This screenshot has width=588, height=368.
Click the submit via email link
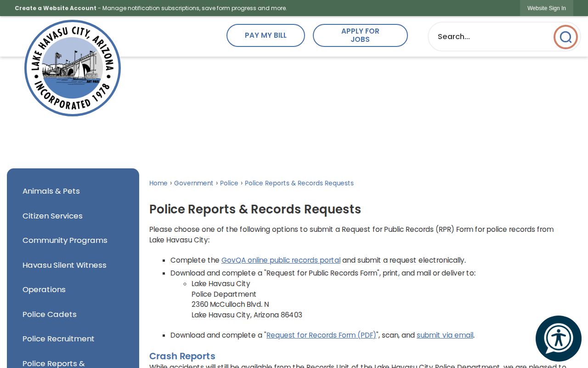coord(445,335)
